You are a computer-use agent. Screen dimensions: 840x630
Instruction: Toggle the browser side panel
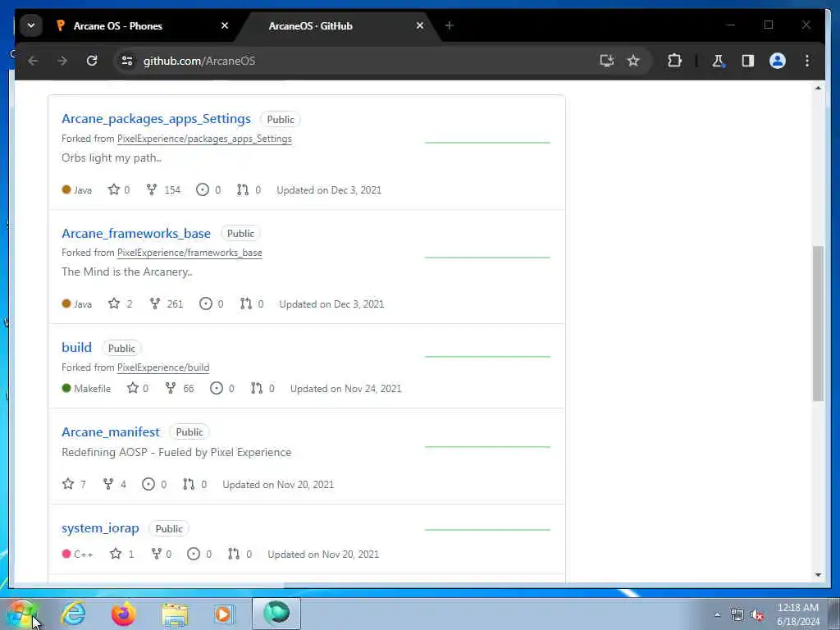(x=748, y=61)
